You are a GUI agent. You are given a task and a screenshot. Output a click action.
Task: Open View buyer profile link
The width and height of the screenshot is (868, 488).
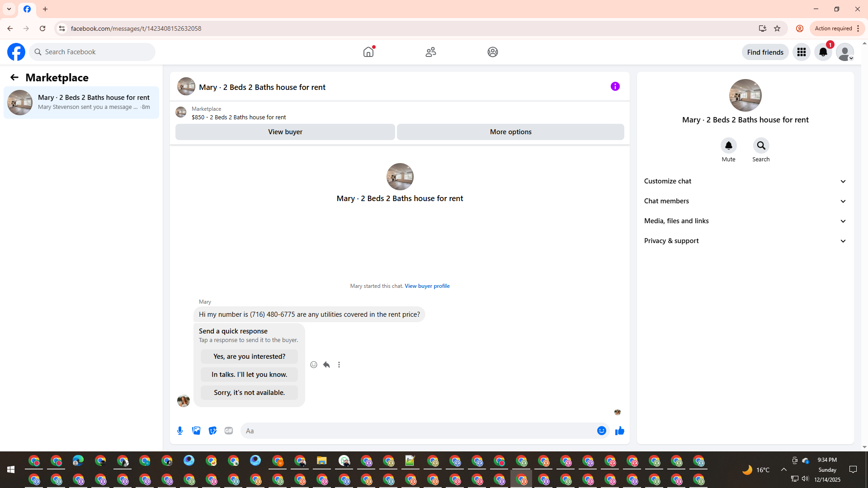[427, 286]
